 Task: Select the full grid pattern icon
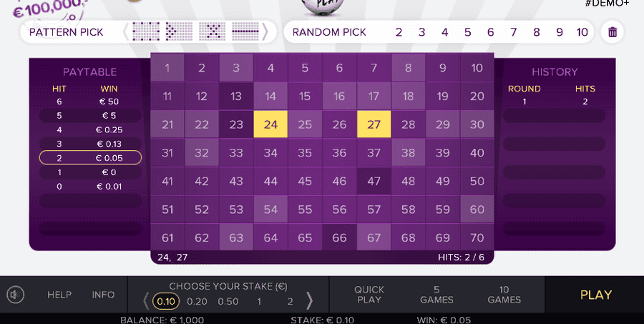[x=146, y=31]
